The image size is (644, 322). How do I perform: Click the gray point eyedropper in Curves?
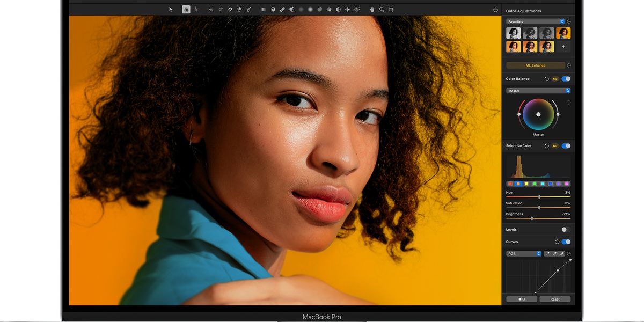tap(555, 253)
